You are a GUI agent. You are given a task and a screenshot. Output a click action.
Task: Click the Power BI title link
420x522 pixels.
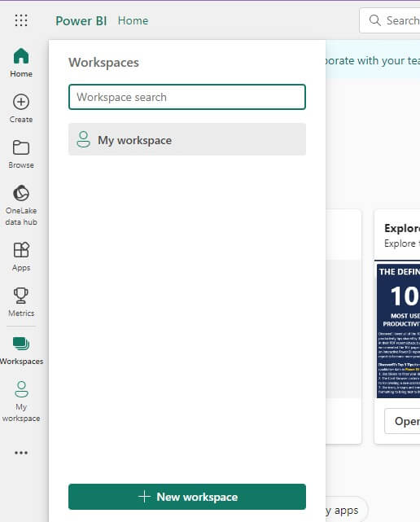81,20
